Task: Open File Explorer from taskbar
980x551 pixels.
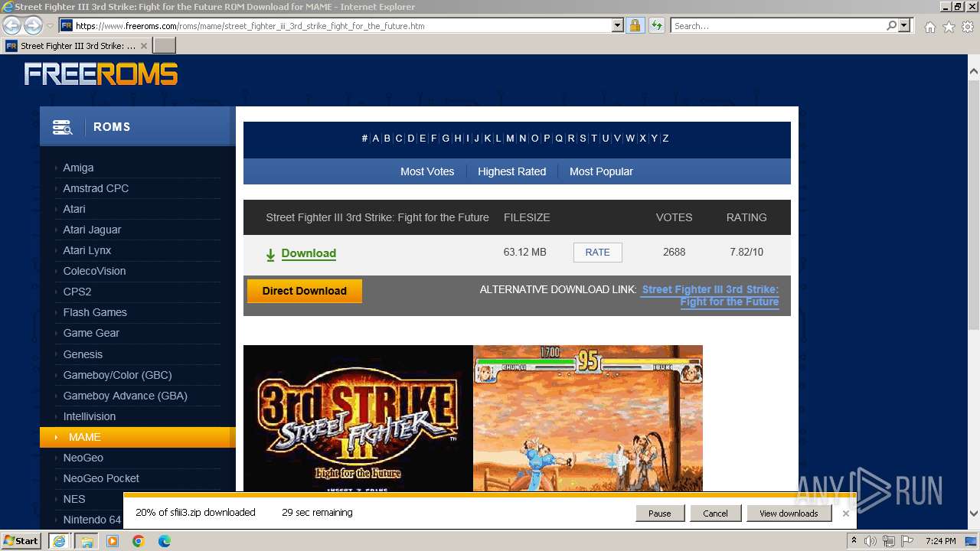Action: pyautogui.click(x=86, y=541)
